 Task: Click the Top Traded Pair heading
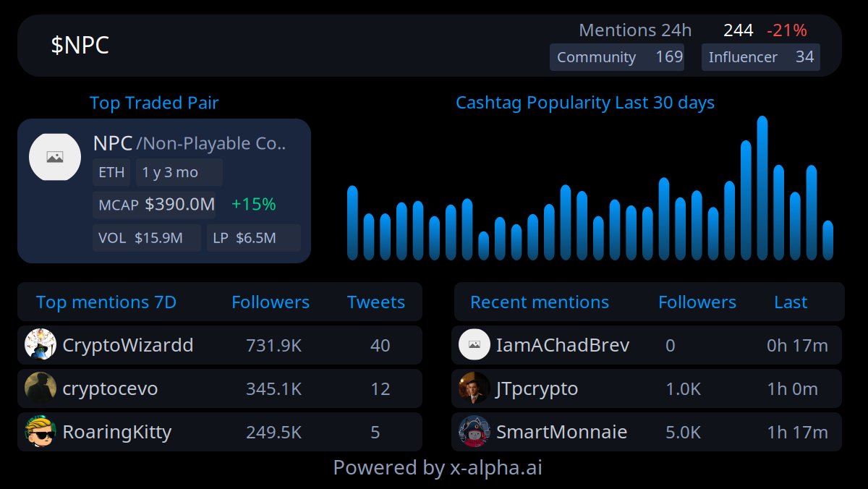click(154, 103)
